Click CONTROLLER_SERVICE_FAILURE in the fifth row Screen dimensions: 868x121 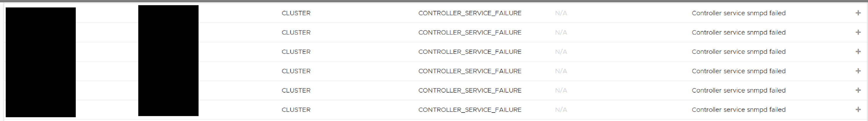(x=469, y=90)
